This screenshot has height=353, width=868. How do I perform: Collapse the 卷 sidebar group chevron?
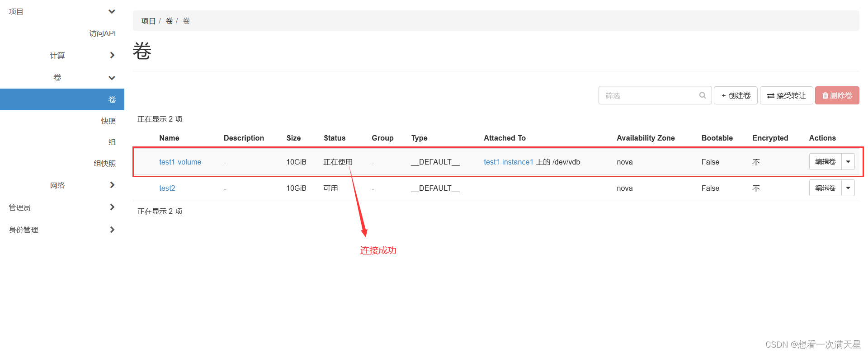point(112,78)
